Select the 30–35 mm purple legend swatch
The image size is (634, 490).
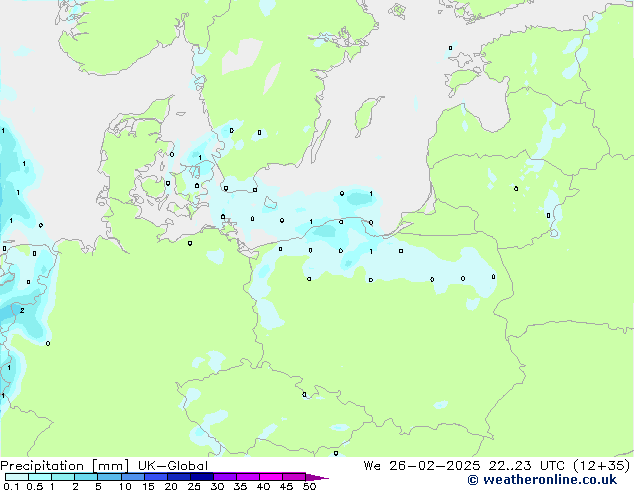(224, 477)
